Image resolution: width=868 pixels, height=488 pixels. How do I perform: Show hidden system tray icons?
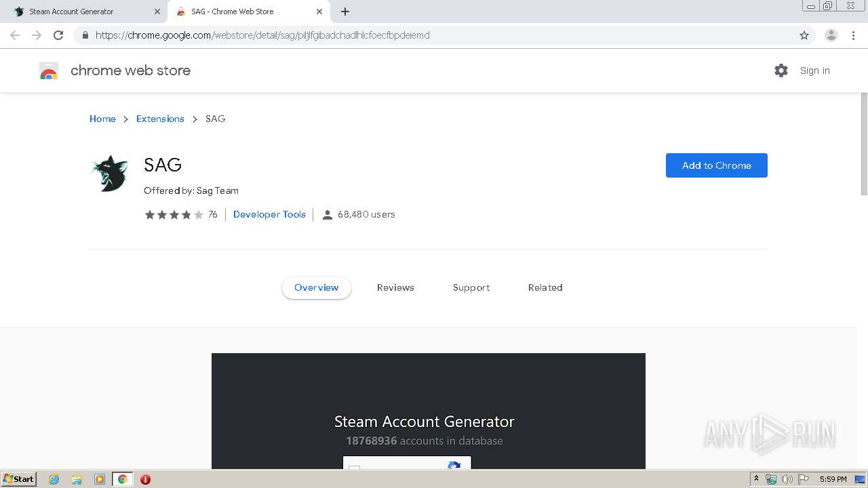756,479
